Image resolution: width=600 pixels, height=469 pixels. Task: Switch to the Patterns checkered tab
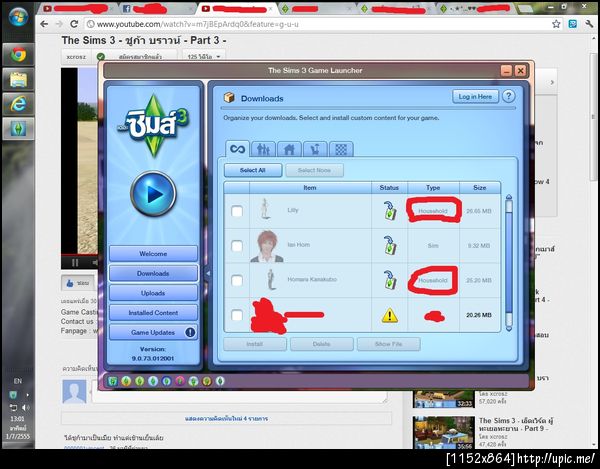point(341,149)
